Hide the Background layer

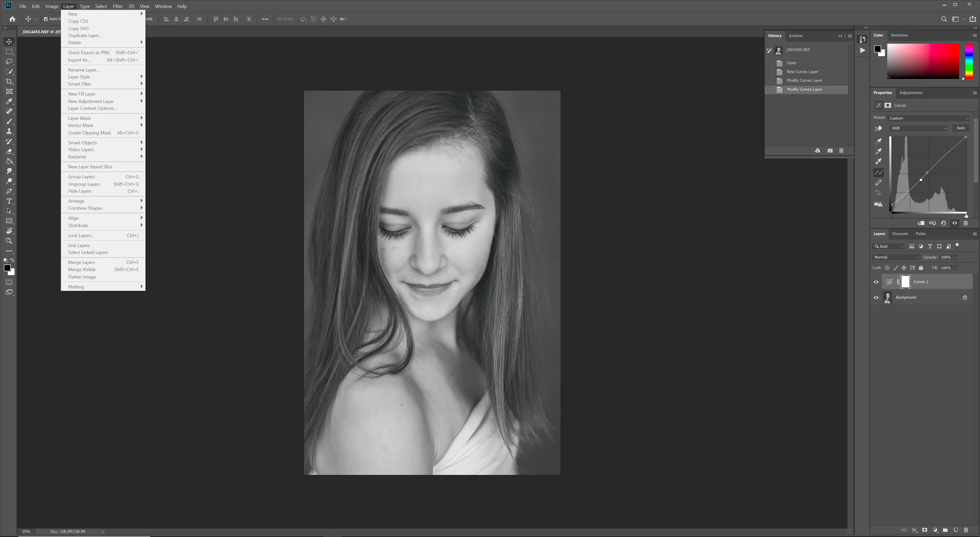click(876, 297)
